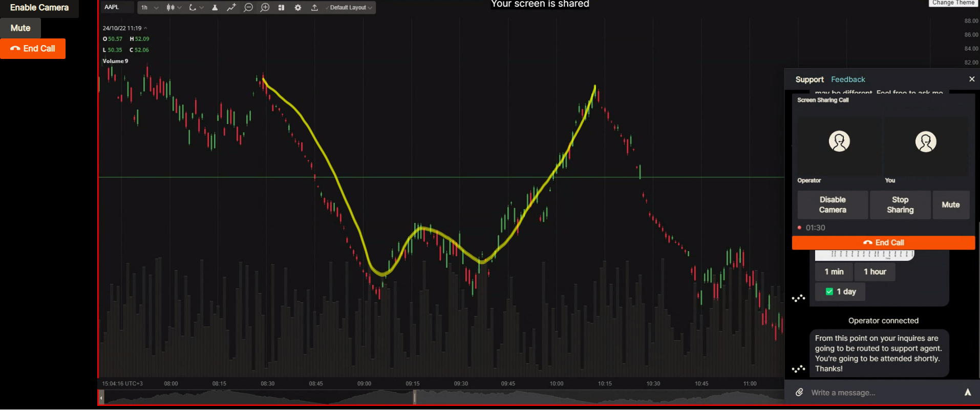Open chart settings gear
Image resolution: width=980 pixels, height=410 pixels.
[298, 8]
